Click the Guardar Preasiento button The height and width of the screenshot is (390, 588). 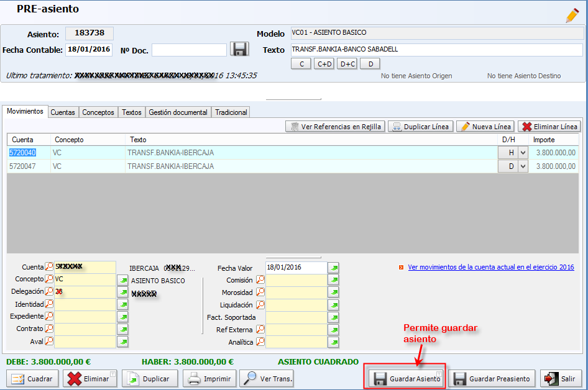tap(491, 379)
